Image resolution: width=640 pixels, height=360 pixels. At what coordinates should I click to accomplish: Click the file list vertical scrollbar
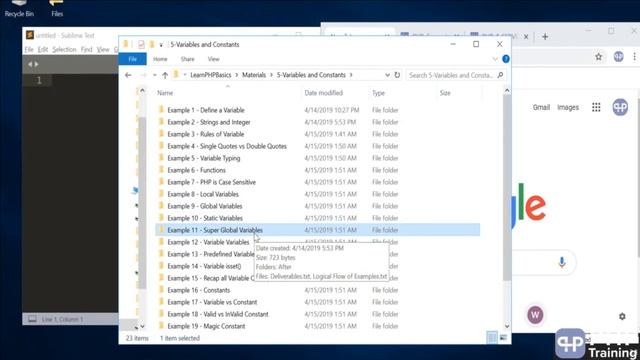point(507,188)
